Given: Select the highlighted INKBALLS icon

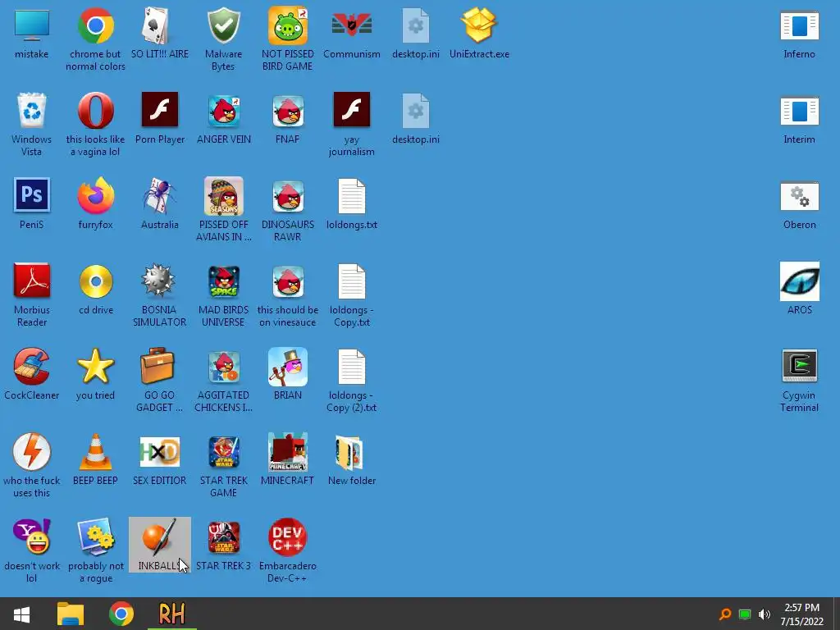Looking at the screenshot, I should 160,545.
